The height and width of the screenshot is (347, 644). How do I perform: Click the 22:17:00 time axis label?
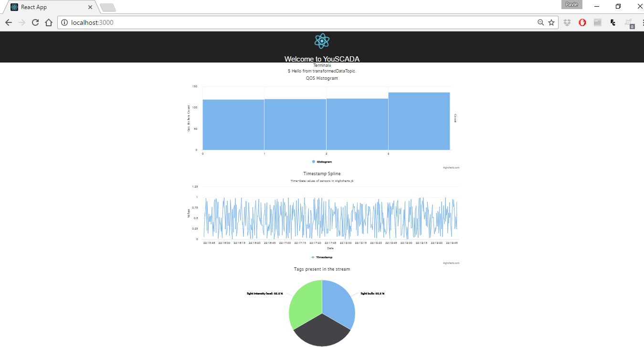(285, 243)
